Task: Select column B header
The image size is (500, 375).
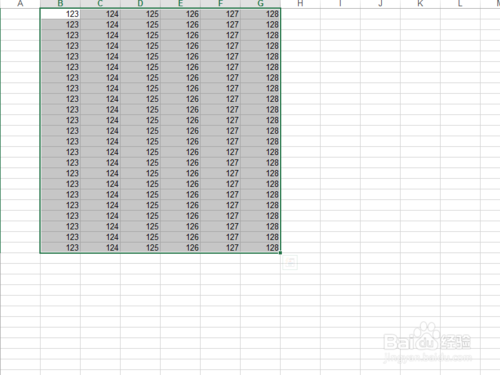Action: tap(60, 4)
